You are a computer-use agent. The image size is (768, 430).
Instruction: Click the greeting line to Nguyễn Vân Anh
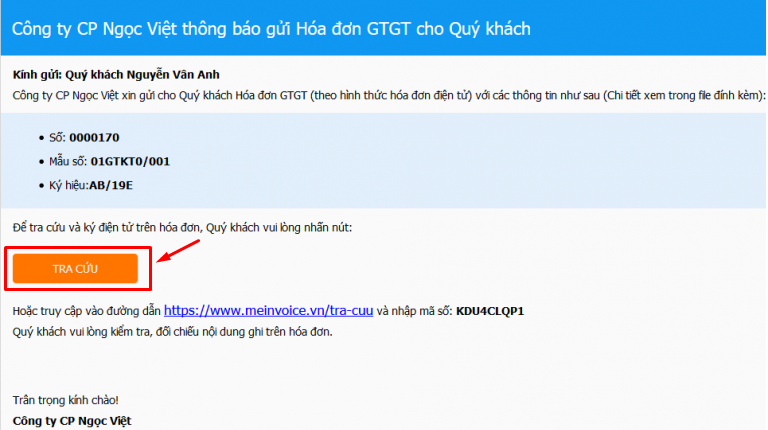(116, 75)
